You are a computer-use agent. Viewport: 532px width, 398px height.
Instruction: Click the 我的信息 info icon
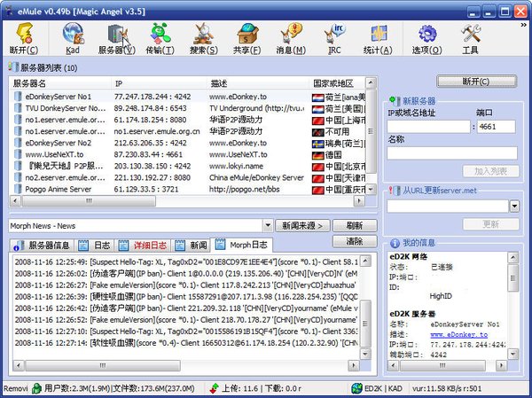pyautogui.click(x=395, y=243)
